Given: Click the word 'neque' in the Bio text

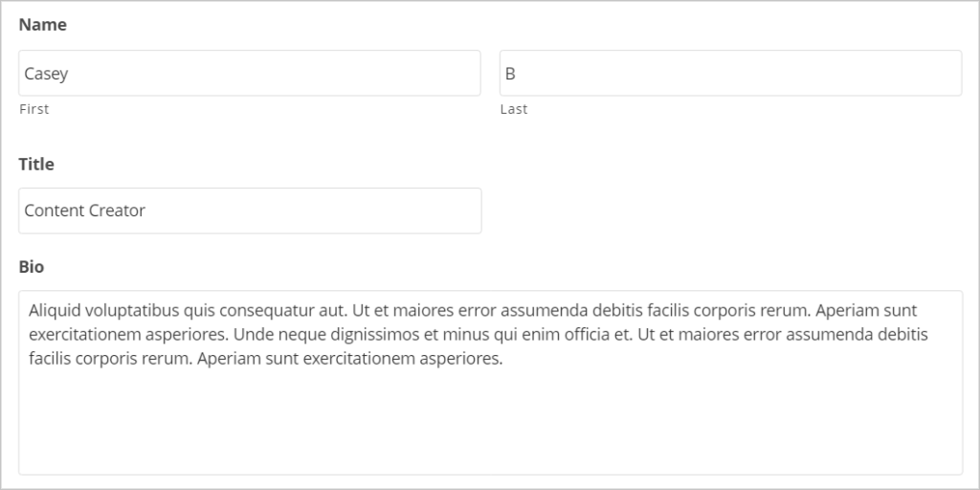Looking at the screenshot, I should (293, 336).
